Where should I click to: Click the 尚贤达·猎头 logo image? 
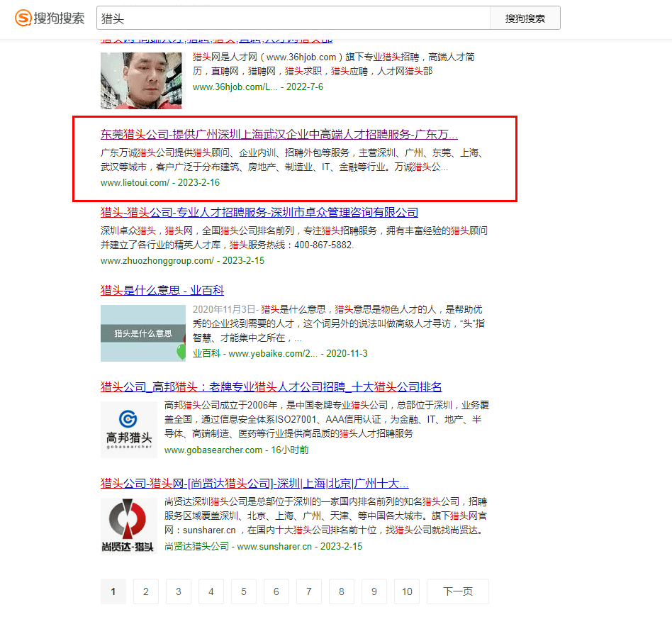[128, 526]
